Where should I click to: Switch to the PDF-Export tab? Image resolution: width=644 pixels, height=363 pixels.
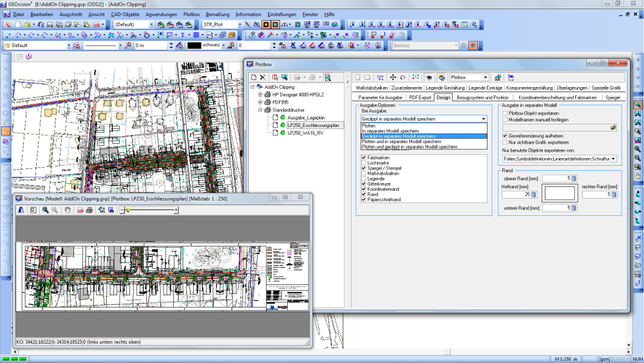pyautogui.click(x=420, y=97)
